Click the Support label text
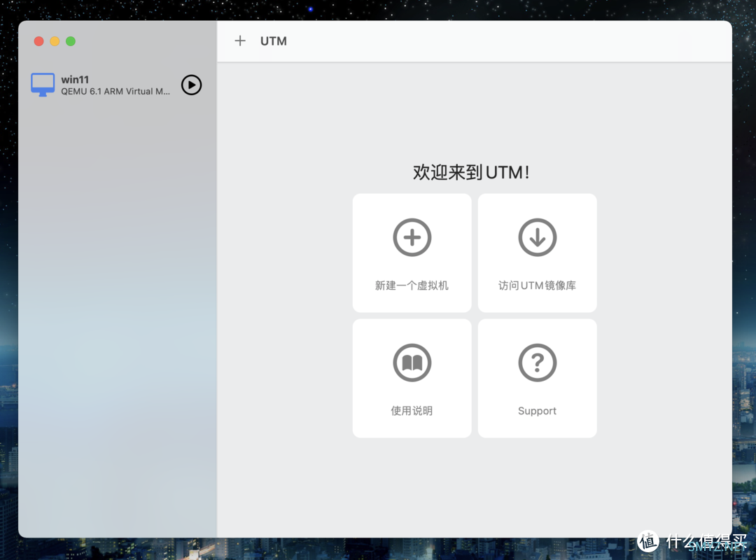Screen dimensions: 756x560 537,411
